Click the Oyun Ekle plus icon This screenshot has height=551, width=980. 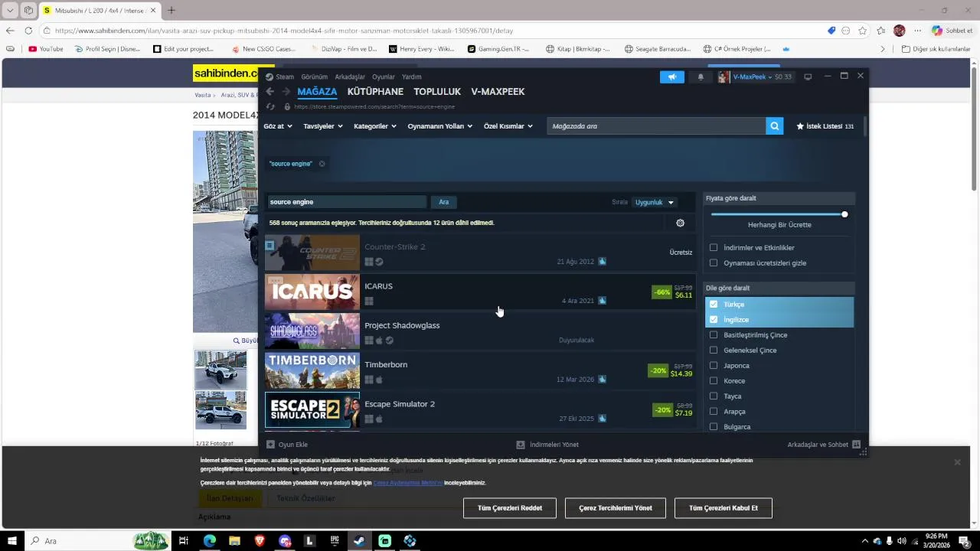click(270, 445)
